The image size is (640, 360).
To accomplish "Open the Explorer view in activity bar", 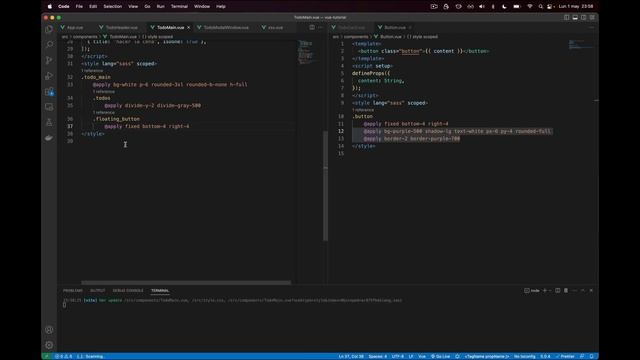I will point(49,29).
